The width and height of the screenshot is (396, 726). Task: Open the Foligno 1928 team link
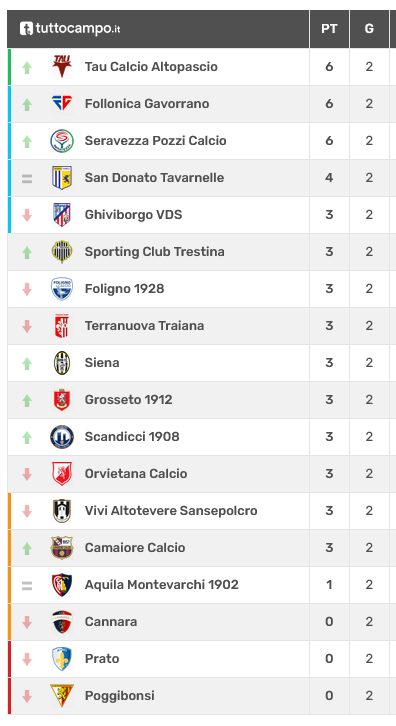125,289
